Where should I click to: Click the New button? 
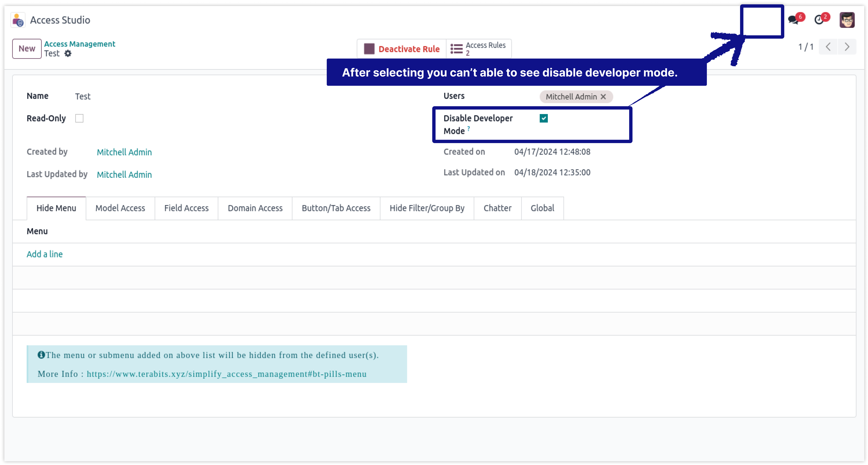click(x=27, y=49)
